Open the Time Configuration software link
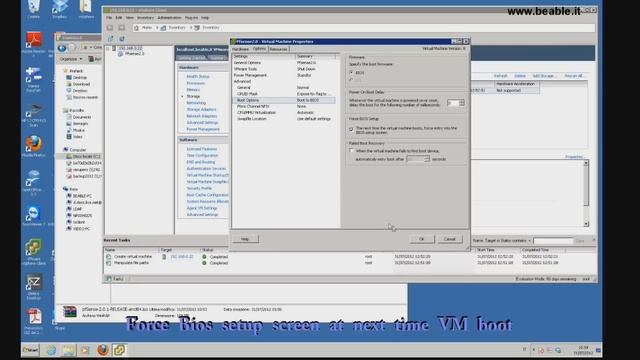640x360 pixels. [202, 156]
